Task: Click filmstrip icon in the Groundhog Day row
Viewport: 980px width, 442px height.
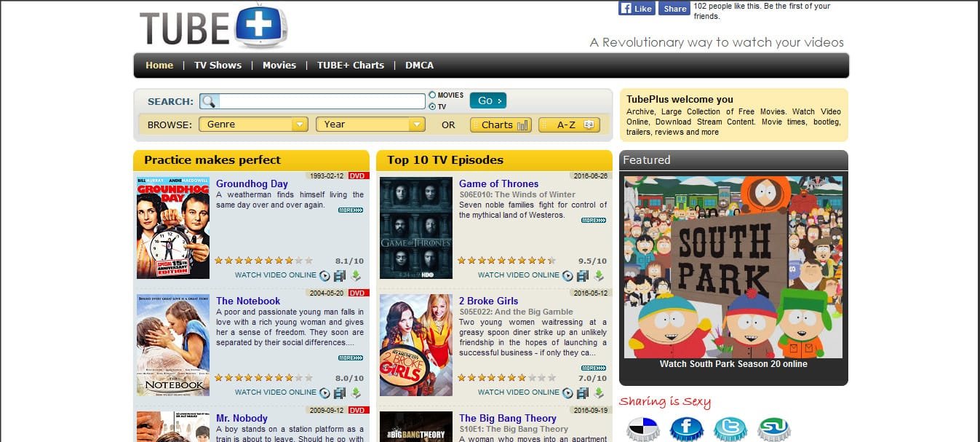Action: (339, 275)
